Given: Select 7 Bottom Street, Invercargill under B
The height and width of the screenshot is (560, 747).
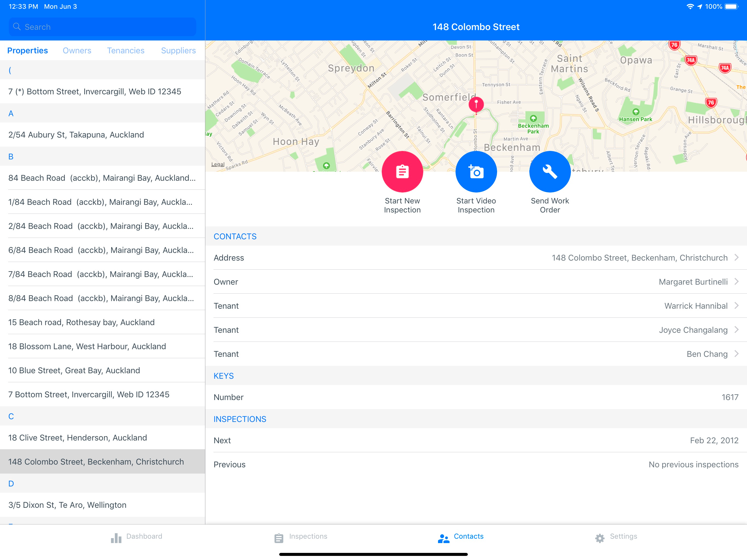Looking at the screenshot, I should [102, 394].
